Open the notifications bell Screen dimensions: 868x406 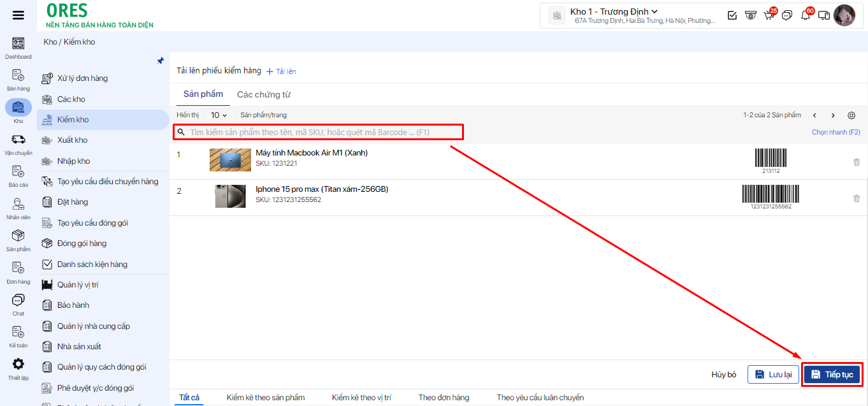(806, 15)
